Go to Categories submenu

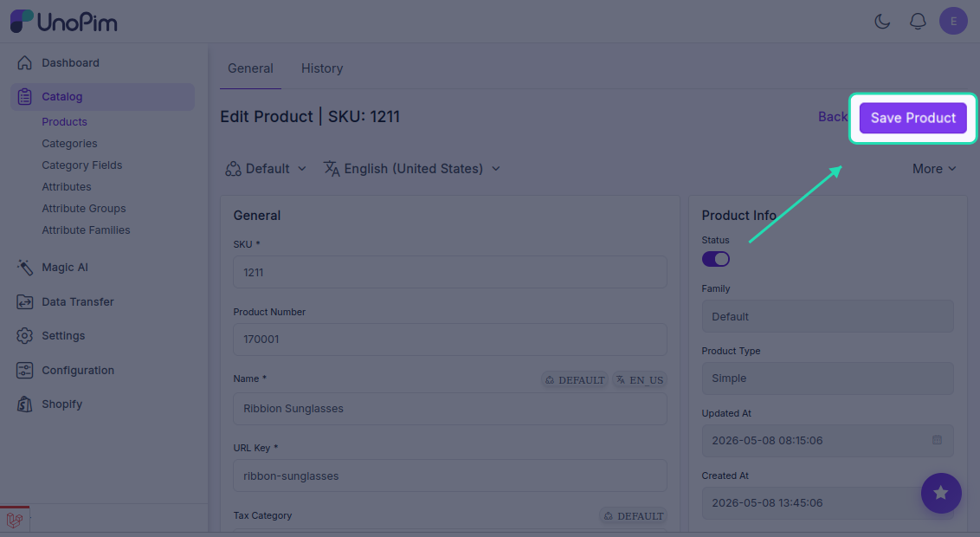[x=69, y=144]
